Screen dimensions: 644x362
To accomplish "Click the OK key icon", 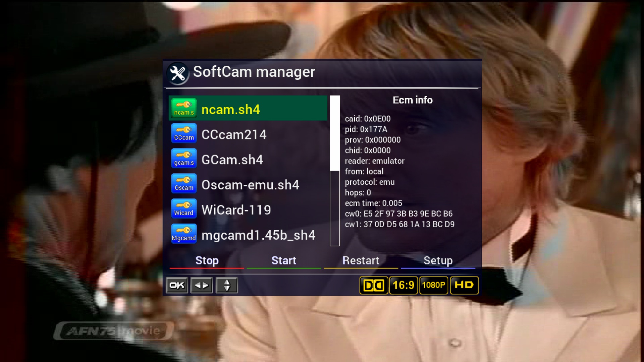I will pyautogui.click(x=177, y=285).
